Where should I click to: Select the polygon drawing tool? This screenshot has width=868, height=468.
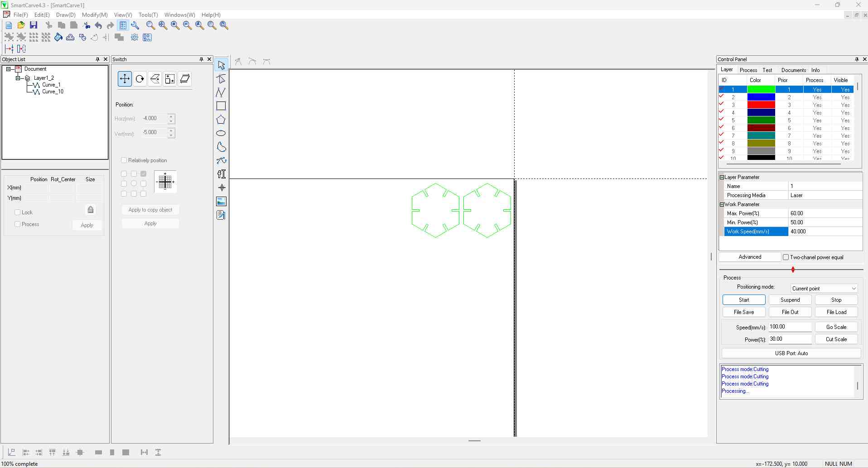[x=221, y=120]
